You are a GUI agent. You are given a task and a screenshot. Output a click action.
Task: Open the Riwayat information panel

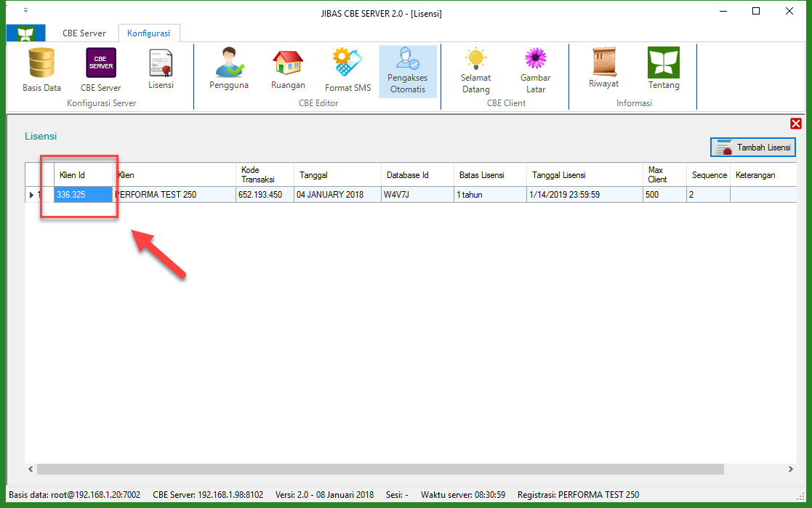coord(603,68)
